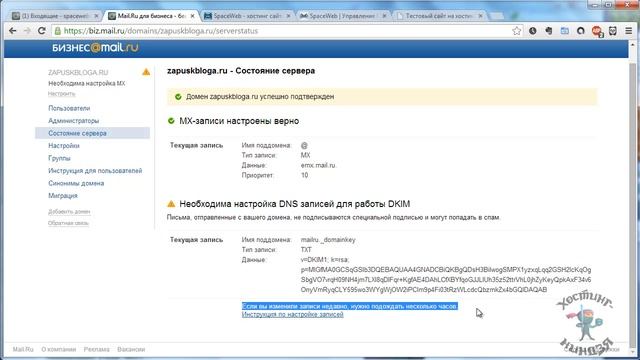Click the clock extension icon in toolbar
Image resolution: width=640 pixels, height=360 pixels.
[x=533, y=31]
